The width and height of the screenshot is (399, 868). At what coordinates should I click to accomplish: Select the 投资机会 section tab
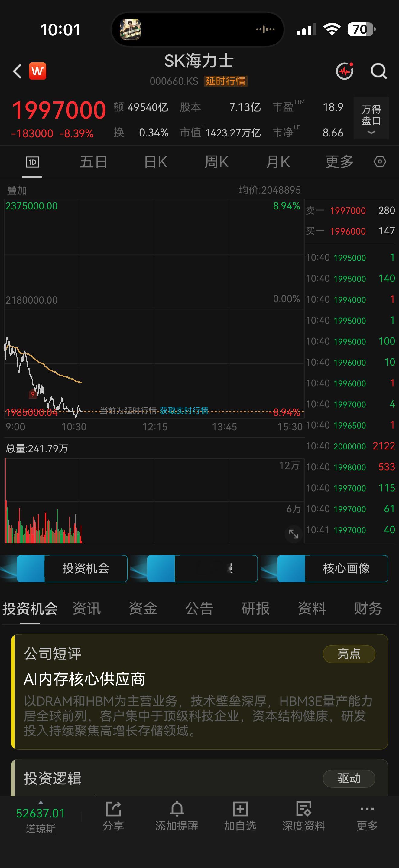[30, 609]
